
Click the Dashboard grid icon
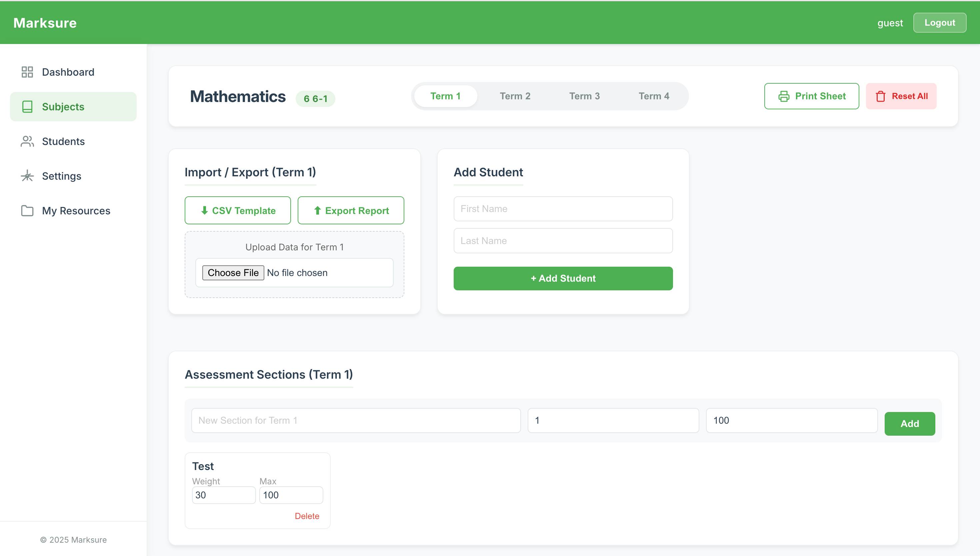click(27, 72)
